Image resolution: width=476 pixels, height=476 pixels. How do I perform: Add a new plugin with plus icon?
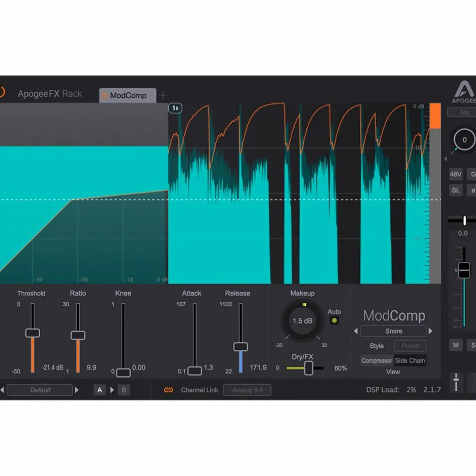[x=163, y=95]
